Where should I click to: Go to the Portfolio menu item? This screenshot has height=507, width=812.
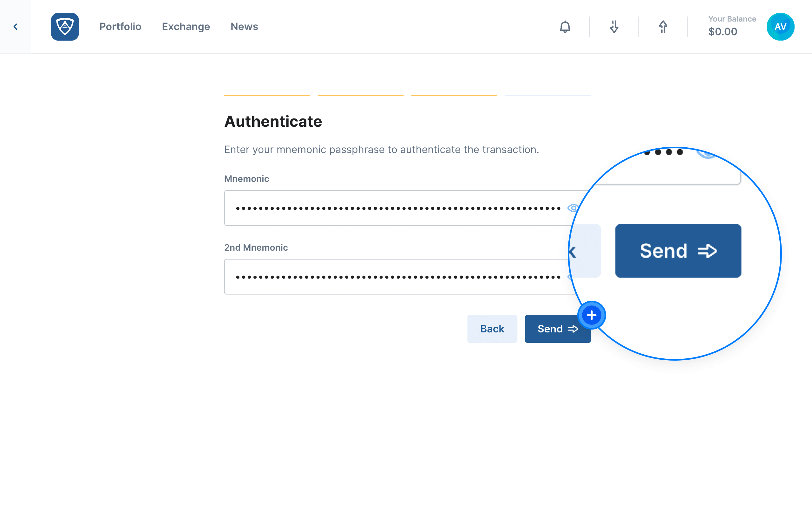tap(120, 27)
